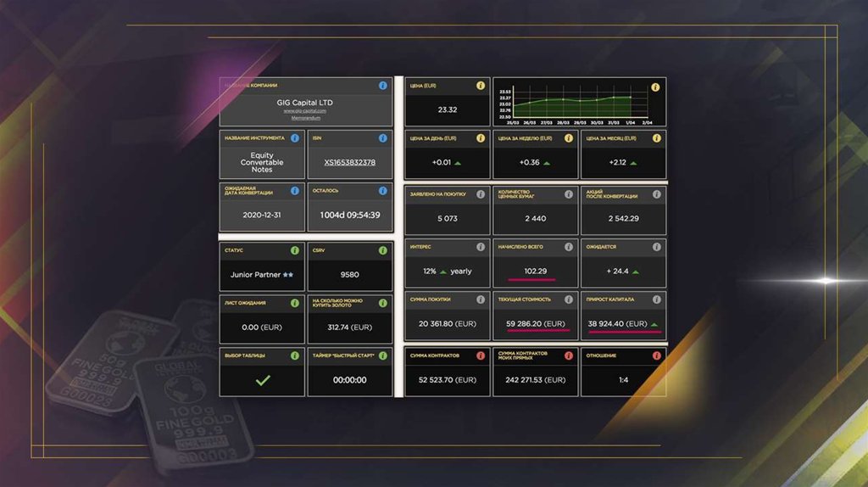Toggle the green checkmark under Выбор таблицы

point(263,380)
